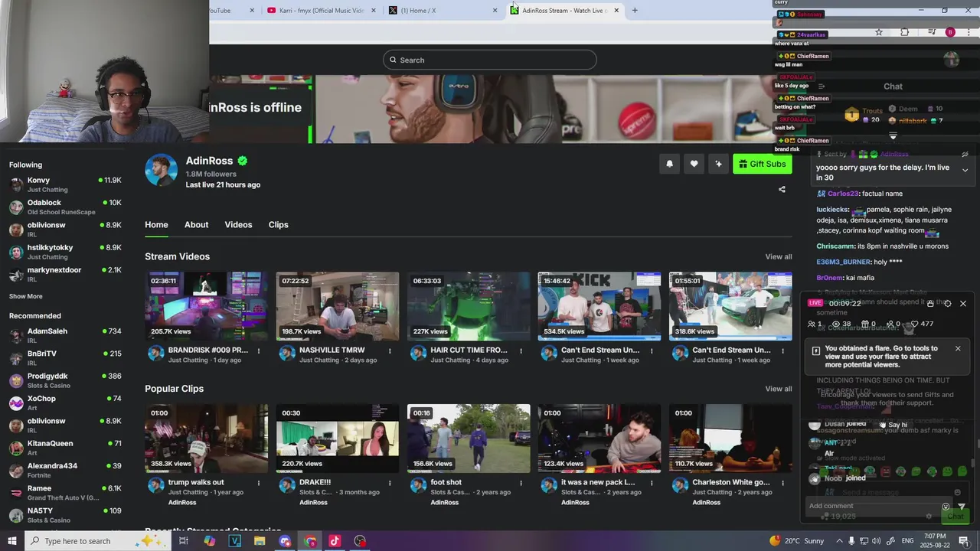Send comment with paper plane icon
The image size is (980, 551).
coord(962,507)
